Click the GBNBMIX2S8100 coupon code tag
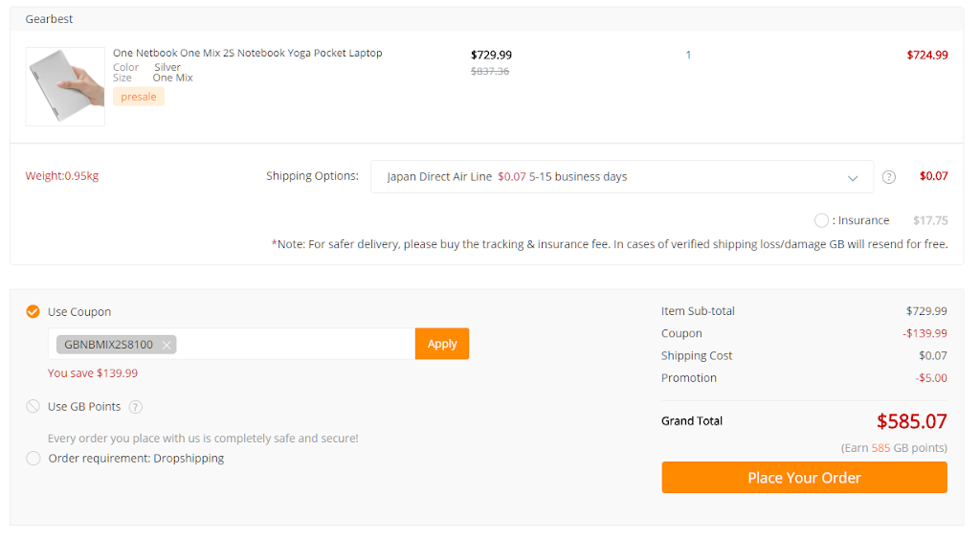The image size is (980, 541). [107, 345]
